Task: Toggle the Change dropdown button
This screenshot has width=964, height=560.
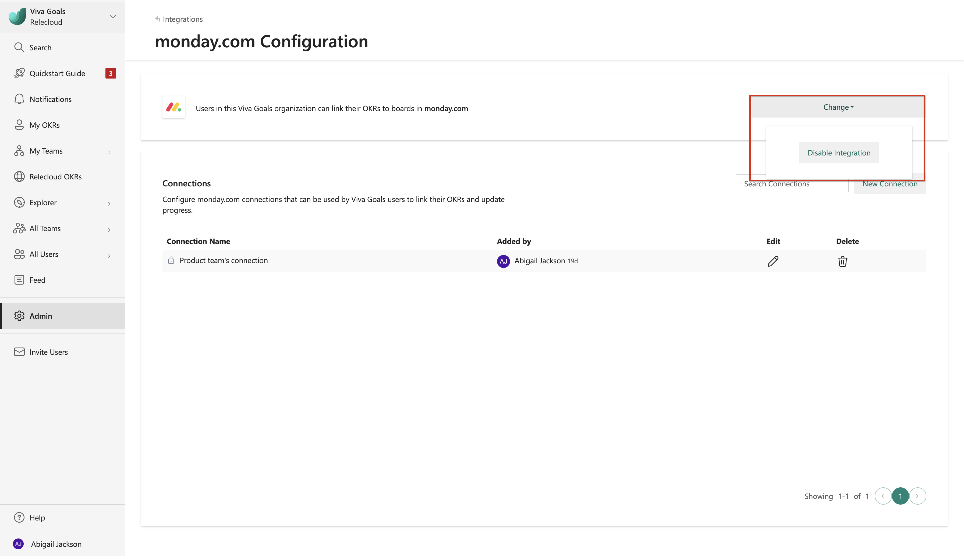Action: pyautogui.click(x=838, y=107)
